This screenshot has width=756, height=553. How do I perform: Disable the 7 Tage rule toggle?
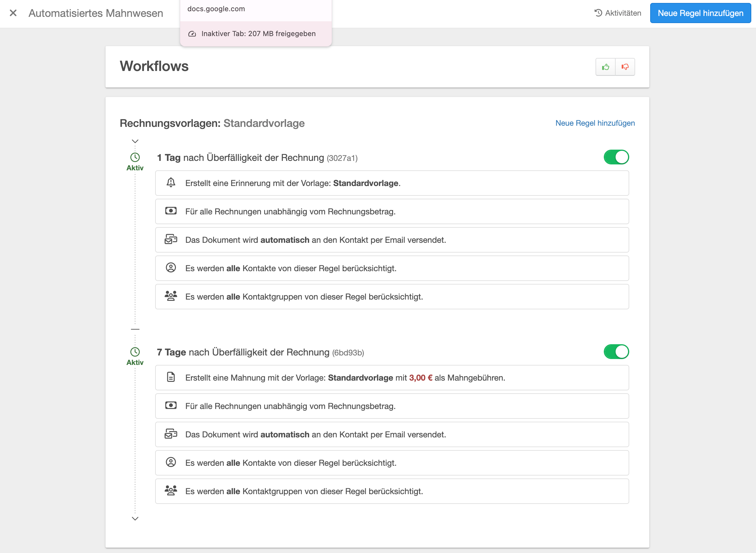[616, 352]
